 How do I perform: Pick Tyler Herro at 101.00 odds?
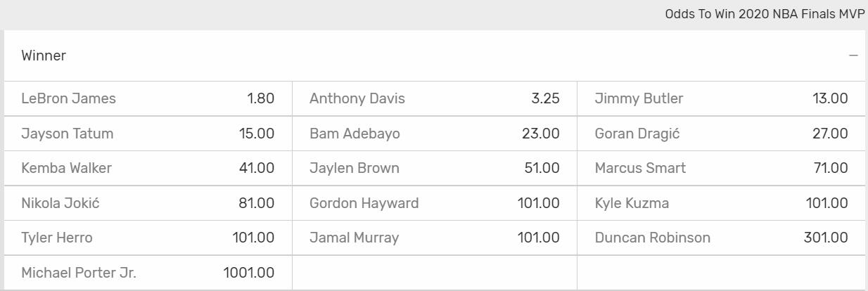point(148,238)
